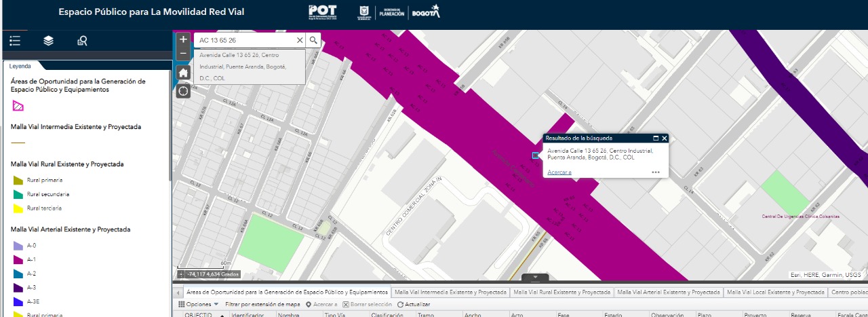Maximize the search result popup
868x317 pixels.
coord(656,138)
